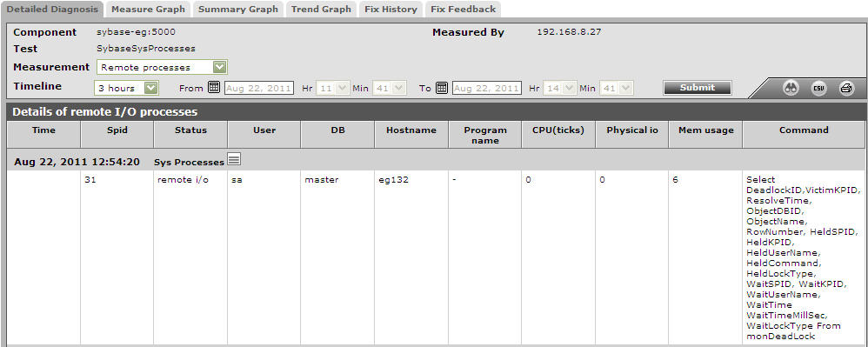The width and height of the screenshot is (868, 347).
Task: Click the Command column header
Action: pyautogui.click(x=804, y=135)
